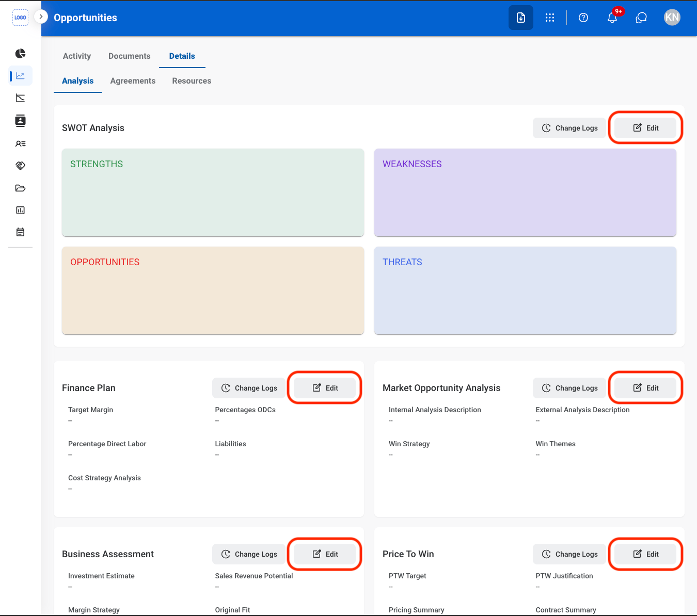
Task: Switch to the Documents tab
Action: coord(130,56)
